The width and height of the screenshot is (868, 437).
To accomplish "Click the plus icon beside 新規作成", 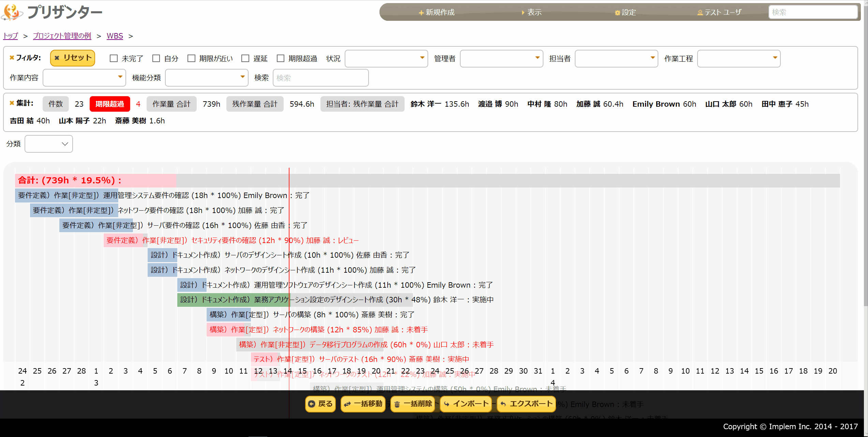I will coord(421,13).
